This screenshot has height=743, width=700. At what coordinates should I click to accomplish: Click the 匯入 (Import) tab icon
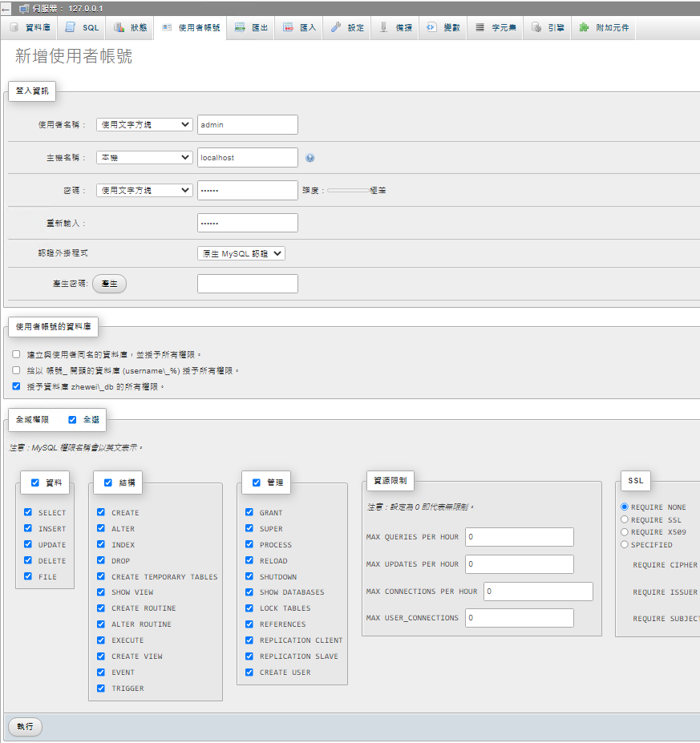288,27
